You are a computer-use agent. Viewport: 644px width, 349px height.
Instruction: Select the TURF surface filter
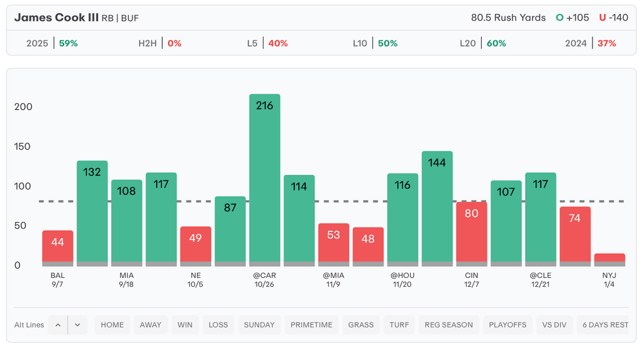point(399,325)
